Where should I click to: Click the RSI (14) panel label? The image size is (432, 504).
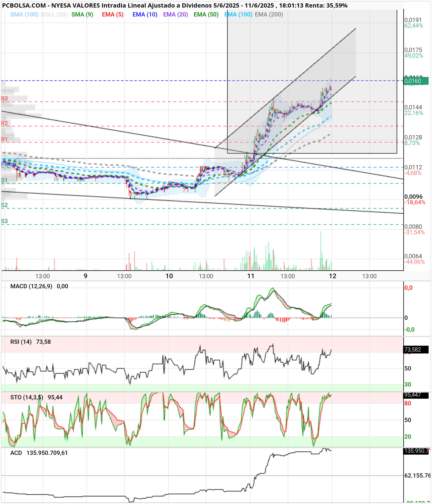point(21,342)
